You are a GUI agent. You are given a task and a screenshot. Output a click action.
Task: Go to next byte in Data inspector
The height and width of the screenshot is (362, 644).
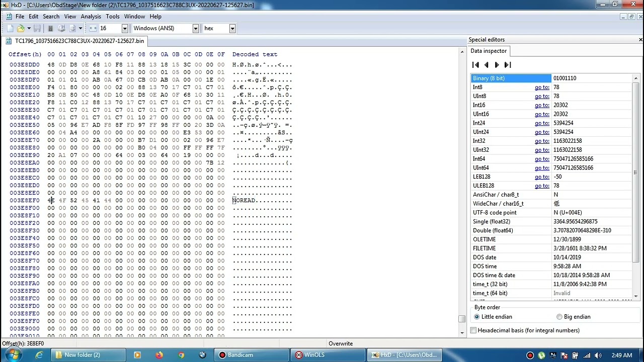[x=497, y=65]
